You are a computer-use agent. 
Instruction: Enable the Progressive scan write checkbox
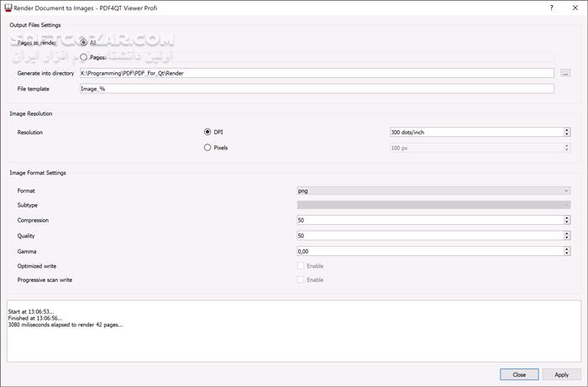[302, 280]
